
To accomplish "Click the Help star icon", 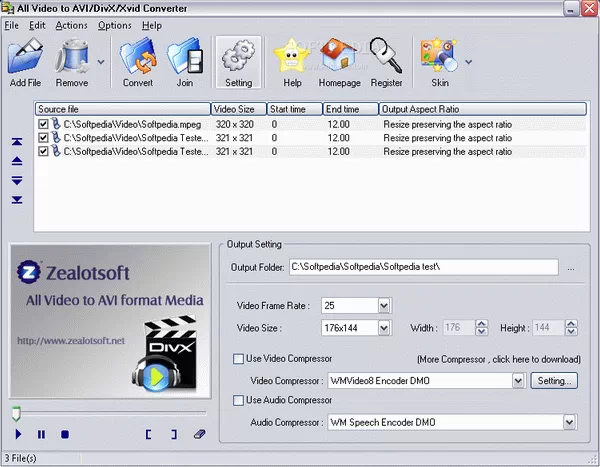I will coord(292,57).
